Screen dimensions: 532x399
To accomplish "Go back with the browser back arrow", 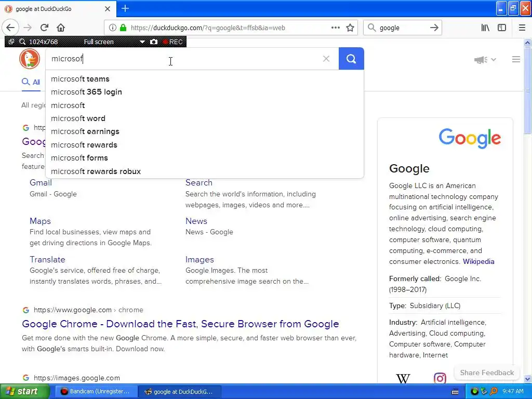I will pos(10,28).
